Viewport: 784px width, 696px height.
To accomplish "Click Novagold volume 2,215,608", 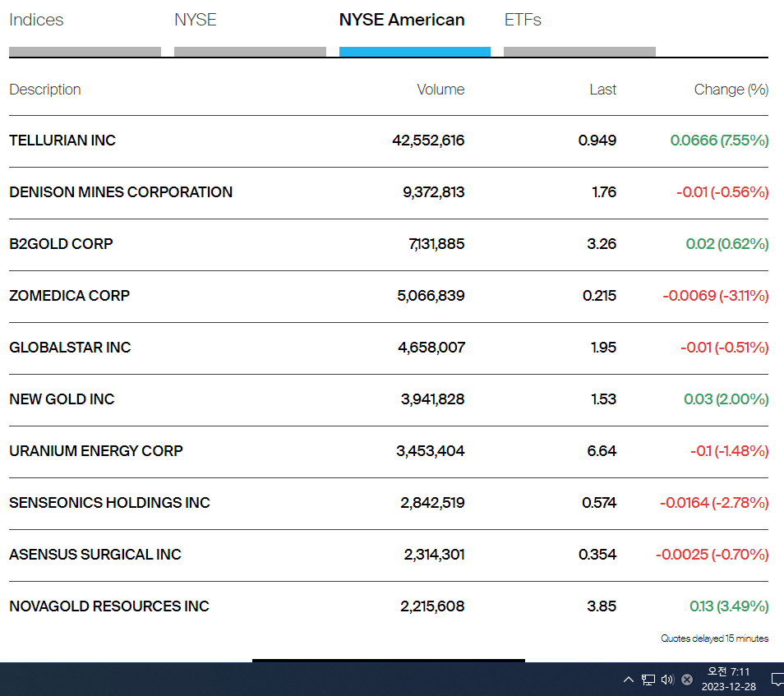I will point(432,606).
